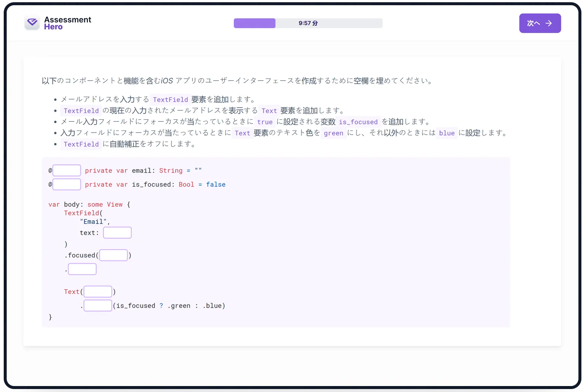The width and height of the screenshot is (584, 392).
Task: Select the blank field after text:
Action: [117, 232]
